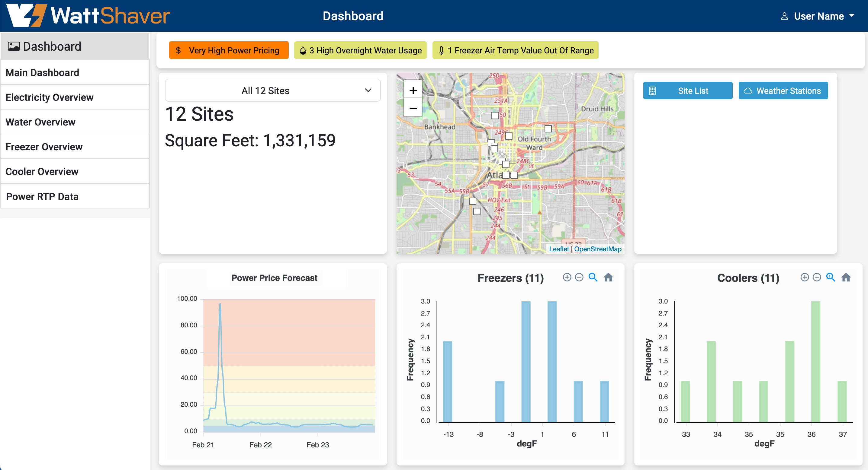This screenshot has width=868, height=470.
Task: Click the Site List button
Action: (687, 91)
